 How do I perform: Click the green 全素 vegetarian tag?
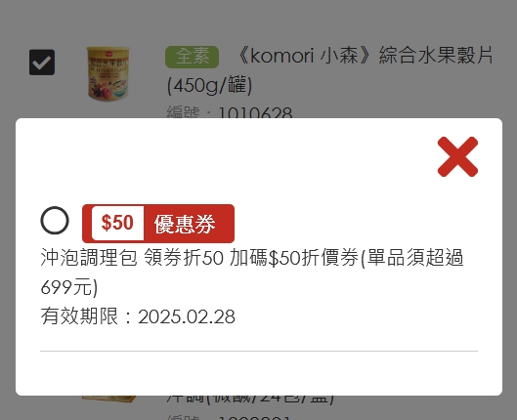click(192, 57)
